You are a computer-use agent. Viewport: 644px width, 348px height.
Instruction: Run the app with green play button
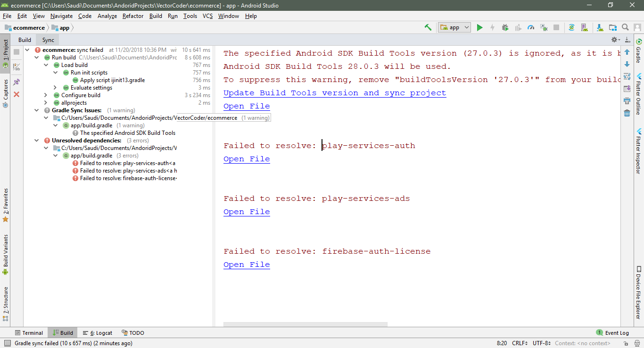(x=479, y=27)
